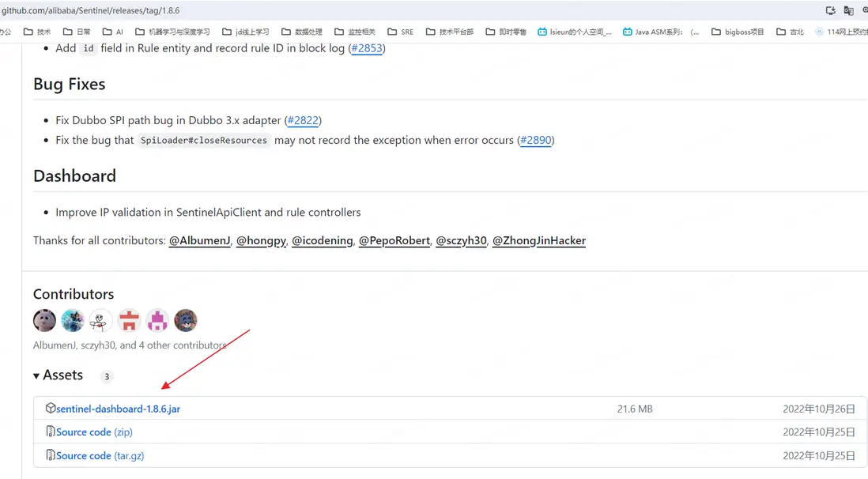The width and height of the screenshot is (868, 479).
Task: Click the package icon beside sentinel-dashboard-1.8.6.jar
Action: pos(51,408)
